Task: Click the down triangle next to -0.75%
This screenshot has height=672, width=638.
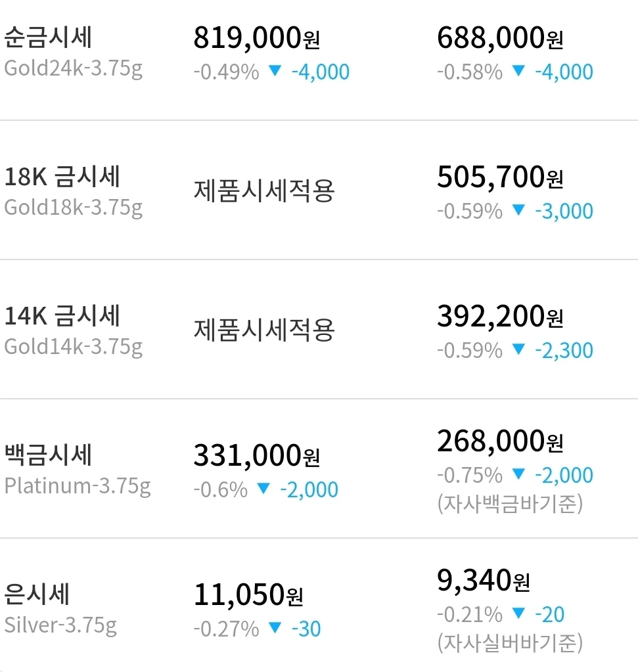Action: pyautogui.click(x=518, y=474)
